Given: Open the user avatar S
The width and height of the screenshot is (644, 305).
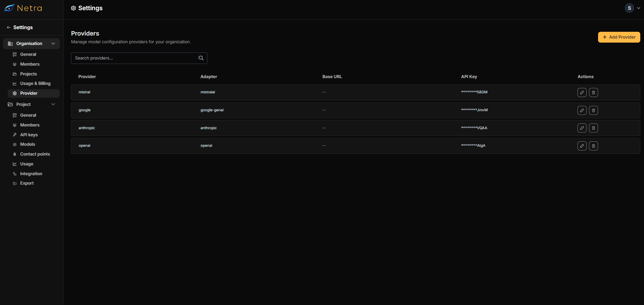Looking at the screenshot, I should pyautogui.click(x=629, y=8).
